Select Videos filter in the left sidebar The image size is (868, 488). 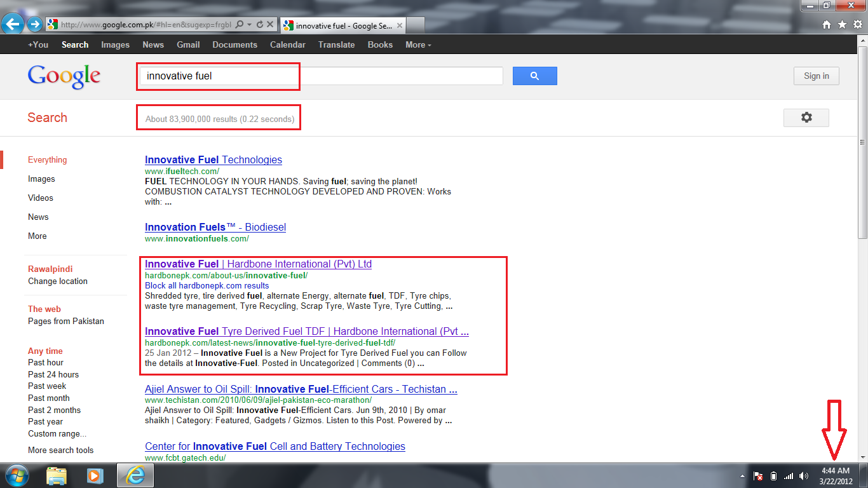[41, 198]
